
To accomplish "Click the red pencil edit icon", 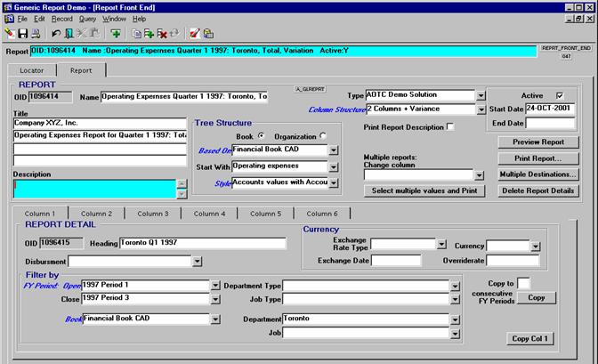I will pos(195,34).
